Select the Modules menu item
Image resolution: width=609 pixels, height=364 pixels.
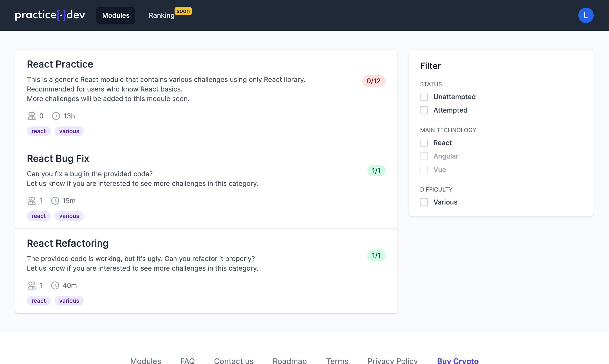[x=116, y=15]
